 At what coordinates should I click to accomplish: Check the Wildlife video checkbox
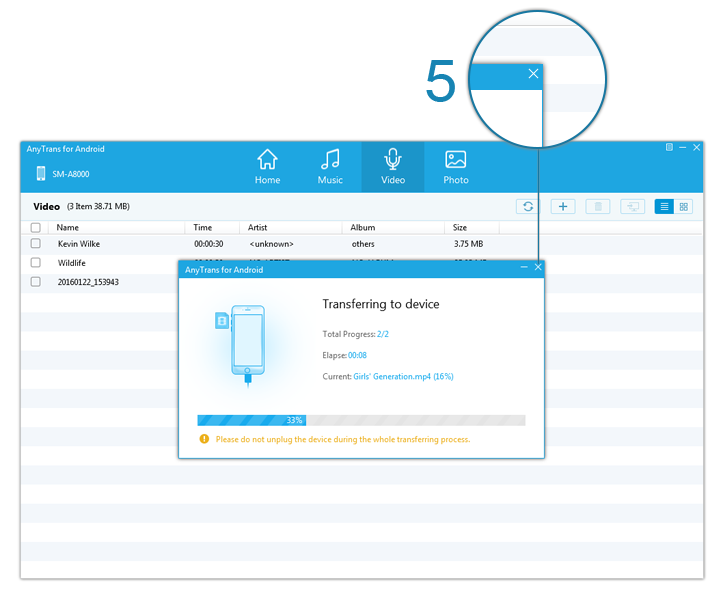(x=36, y=262)
